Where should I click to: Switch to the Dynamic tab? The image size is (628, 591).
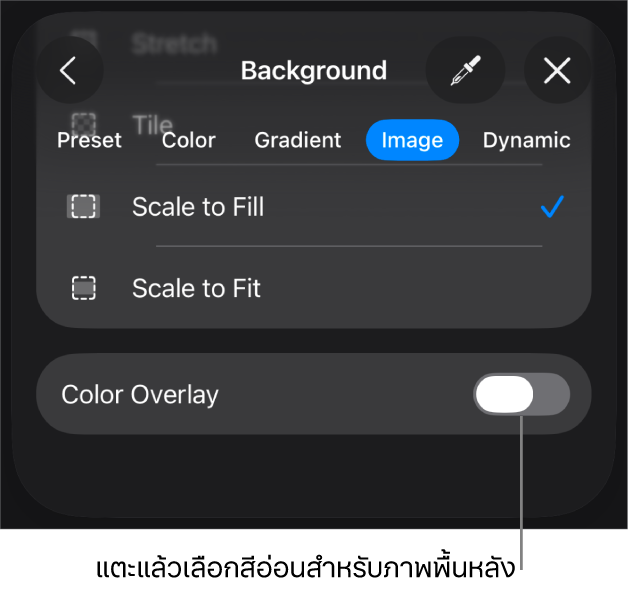(526, 140)
